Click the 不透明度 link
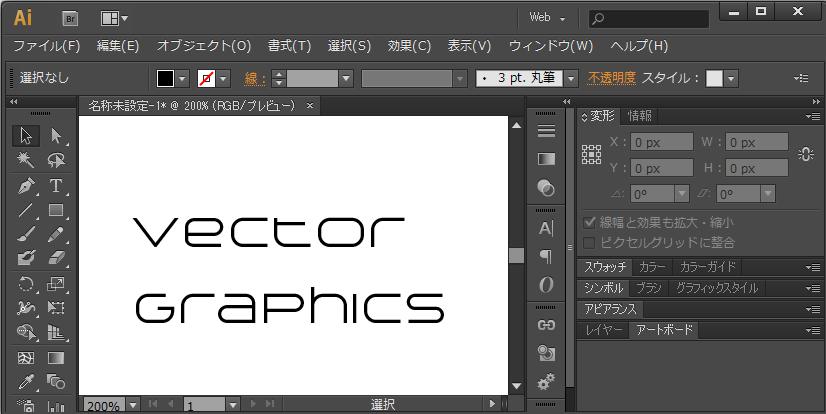Image resolution: width=826 pixels, height=414 pixels. 611,78
